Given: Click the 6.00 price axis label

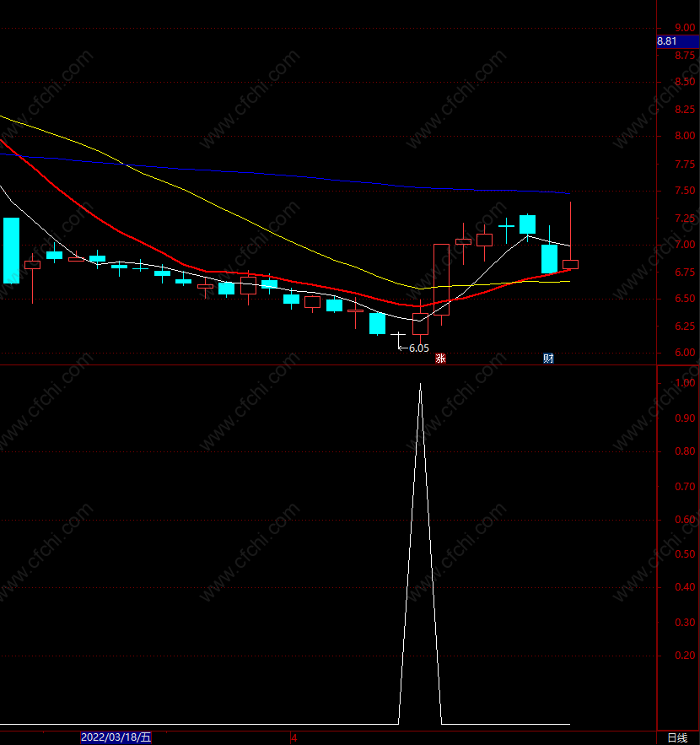Looking at the screenshot, I should (x=685, y=353).
